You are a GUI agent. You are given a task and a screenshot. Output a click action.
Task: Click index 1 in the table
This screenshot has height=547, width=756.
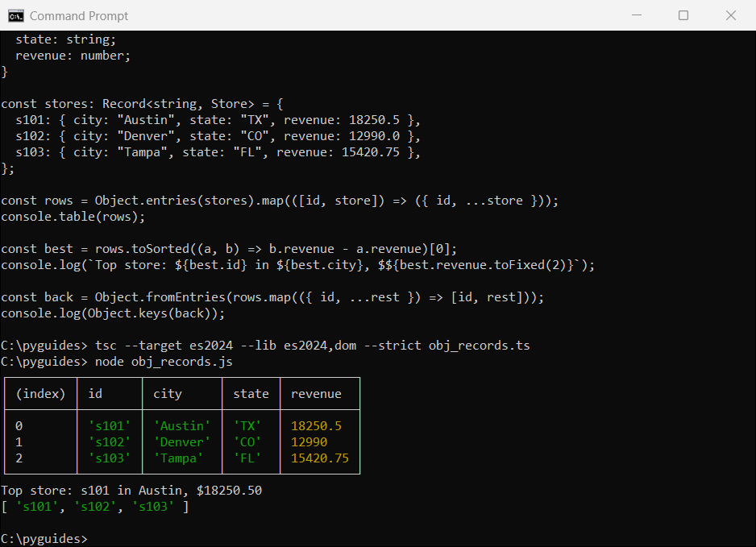pyautogui.click(x=19, y=442)
